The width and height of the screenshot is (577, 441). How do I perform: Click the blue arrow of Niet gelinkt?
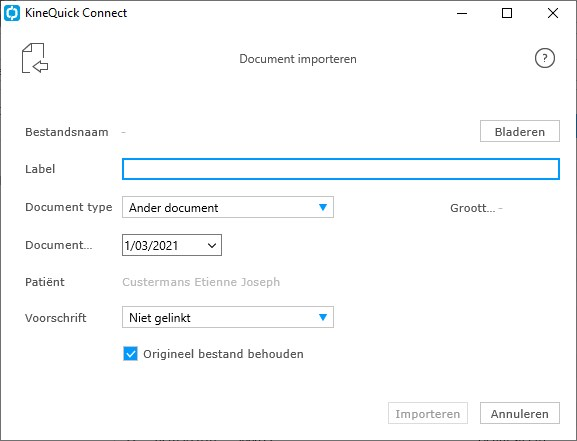coord(323,317)
